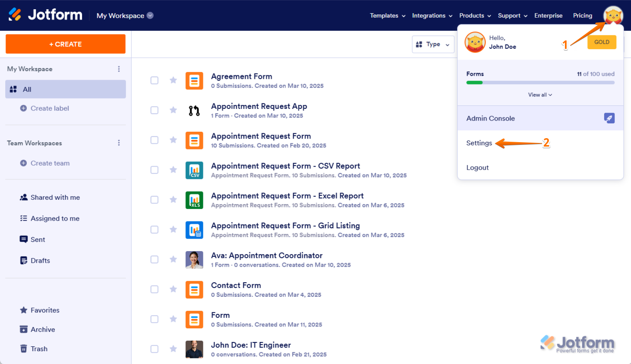Open the user avatar in the top bar
Screen dimensions: 631x364
(x=613, y=16)
